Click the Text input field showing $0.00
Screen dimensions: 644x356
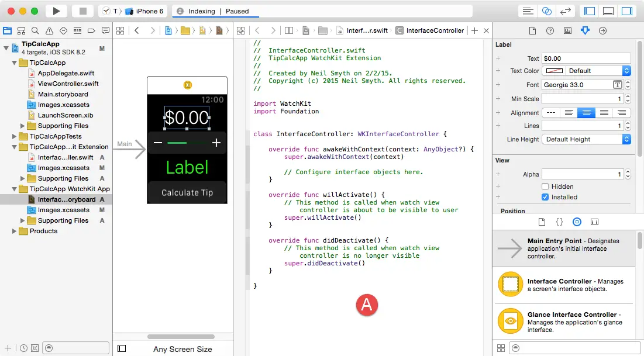[x=586, y=58]
